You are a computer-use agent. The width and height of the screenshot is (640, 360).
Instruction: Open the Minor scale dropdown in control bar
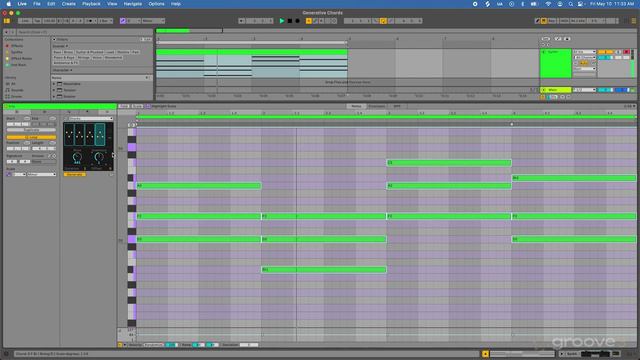tap(153, 21)
